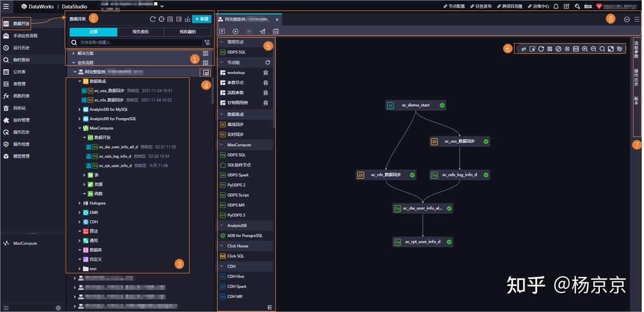Open the 解决方案 grid view icon
The width and height of the screenshot is (644, 312).
click(206, 53)
